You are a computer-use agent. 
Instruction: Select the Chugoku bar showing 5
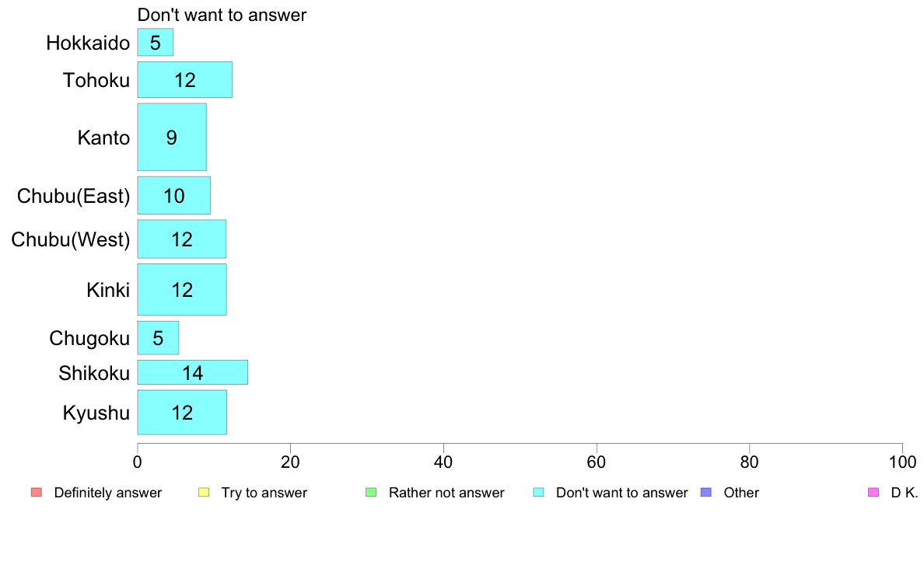point(158,338)
